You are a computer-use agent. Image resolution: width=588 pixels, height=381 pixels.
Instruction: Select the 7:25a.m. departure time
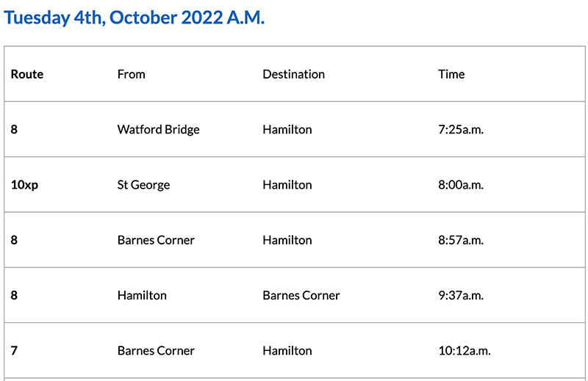tap(461, 129)
